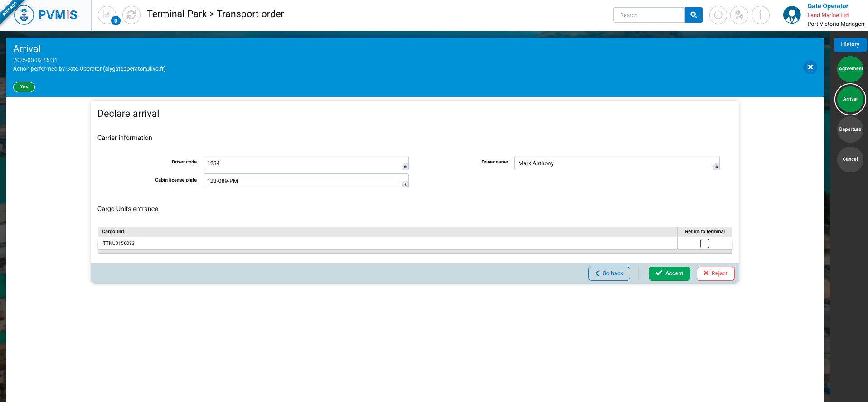Click the Gate Operator user avatar

pos(792,15)
